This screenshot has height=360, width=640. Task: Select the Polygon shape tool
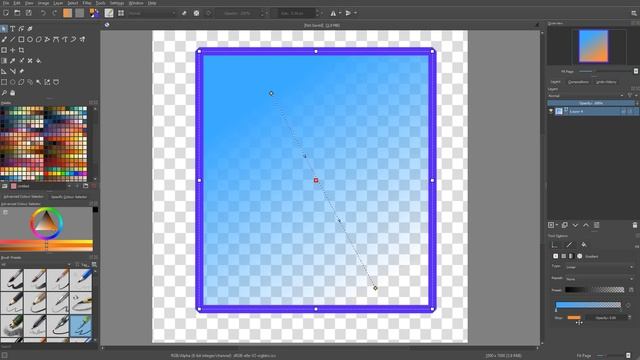[39, 39]
